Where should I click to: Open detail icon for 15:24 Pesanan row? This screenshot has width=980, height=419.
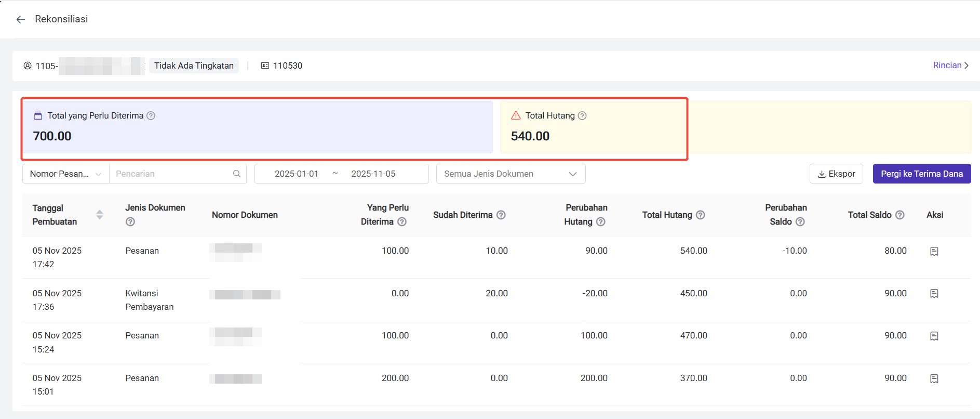click(x=934, y=336)
